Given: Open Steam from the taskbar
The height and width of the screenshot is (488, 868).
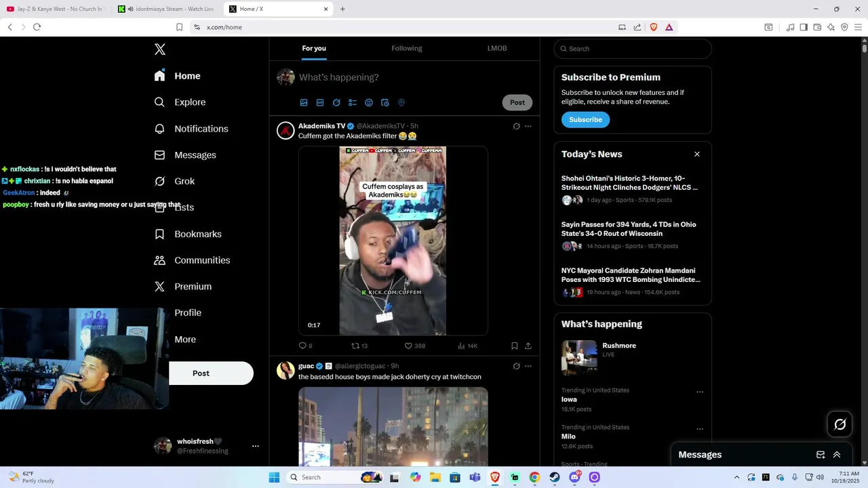Looking at the screenshot, I should point(555,477).
